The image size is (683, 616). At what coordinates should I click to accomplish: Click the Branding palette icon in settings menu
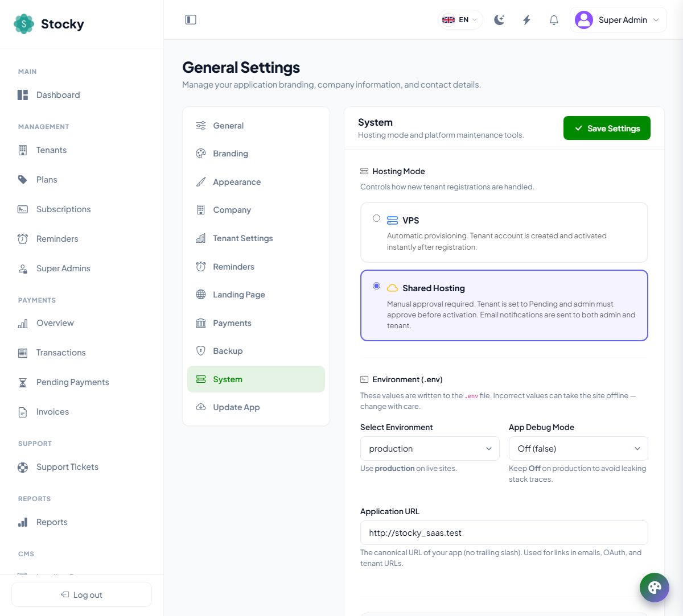point(201,154)
